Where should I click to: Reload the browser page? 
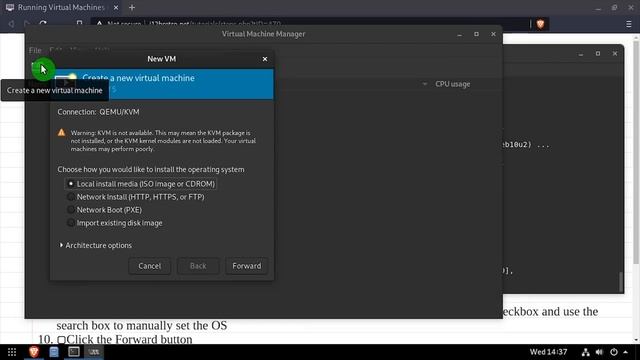coord(43,24)
